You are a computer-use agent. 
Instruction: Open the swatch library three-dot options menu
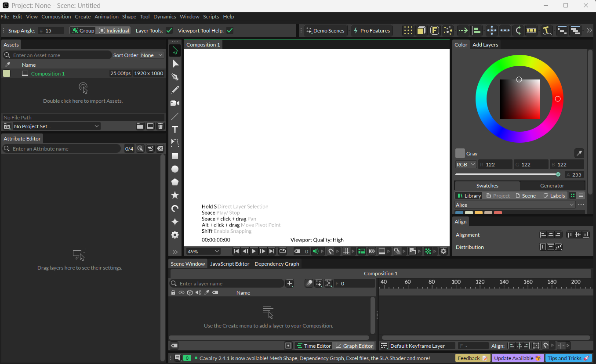(x=581, y=205)
